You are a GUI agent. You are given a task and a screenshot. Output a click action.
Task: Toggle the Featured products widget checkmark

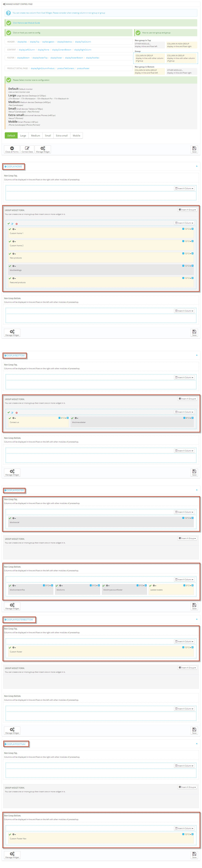pos(10,278)
